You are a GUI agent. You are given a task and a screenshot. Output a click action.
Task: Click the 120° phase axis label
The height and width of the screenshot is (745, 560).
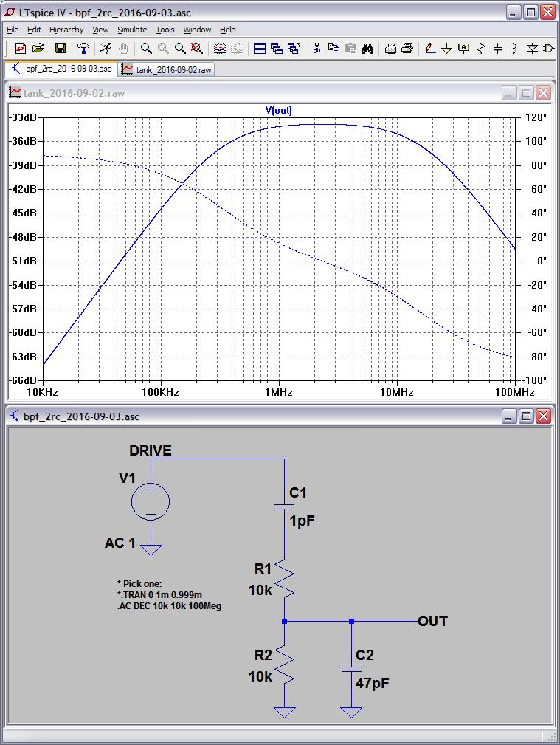[536, 117]
